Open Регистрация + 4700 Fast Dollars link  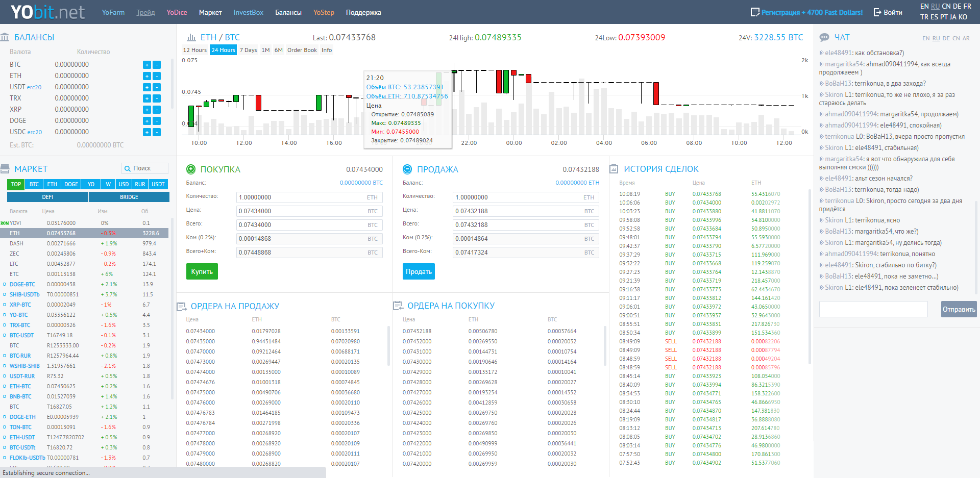[x=811, y=12]
